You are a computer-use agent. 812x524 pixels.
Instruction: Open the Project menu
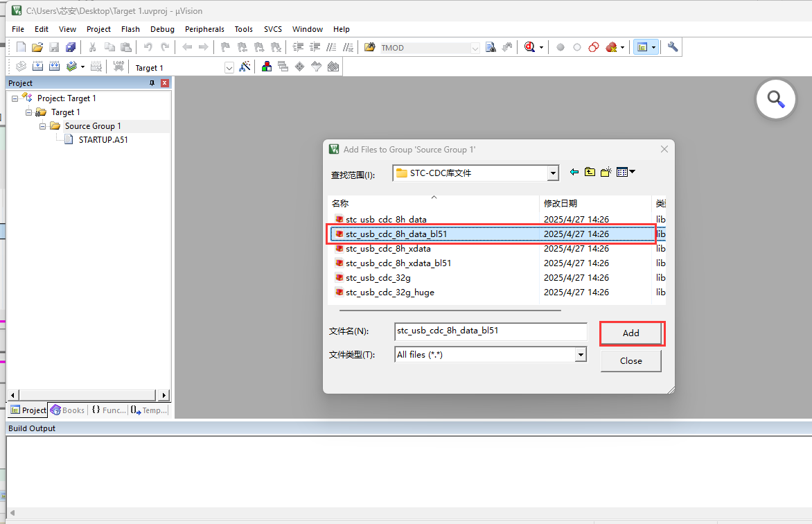(98, 29)
